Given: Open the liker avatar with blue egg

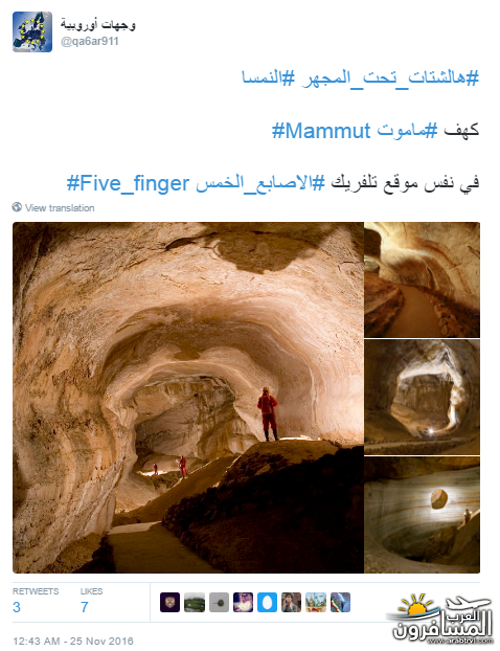Looking at the screenshot, I should coord(267,602).
